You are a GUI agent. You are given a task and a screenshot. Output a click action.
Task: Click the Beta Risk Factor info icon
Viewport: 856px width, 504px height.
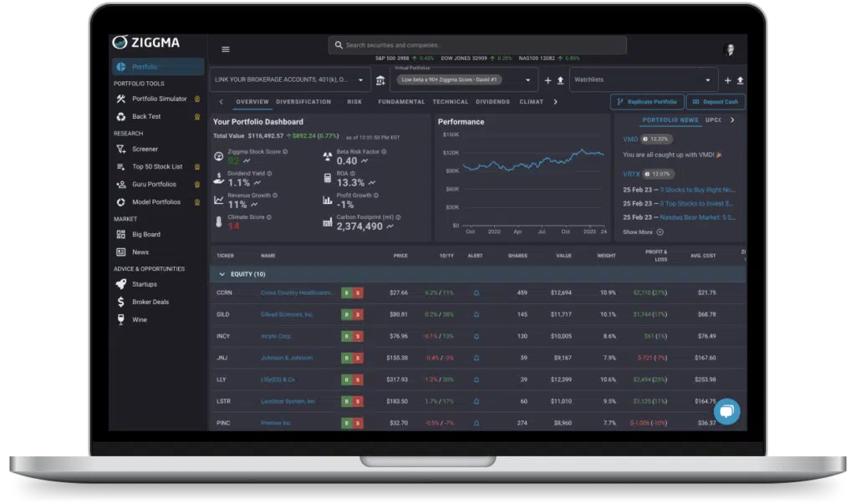coord(384,152)
